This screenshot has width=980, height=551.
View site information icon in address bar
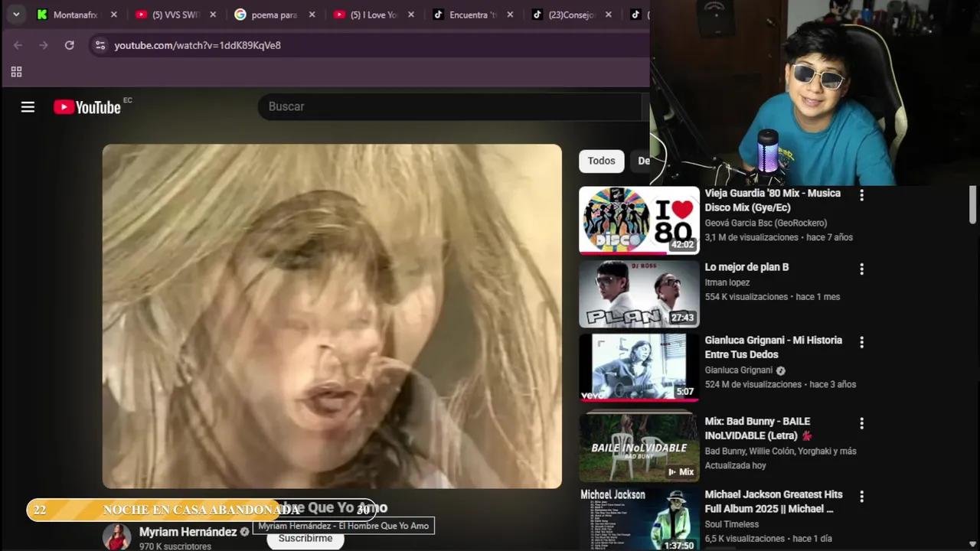pyautogui.click(x=100, y=45)
